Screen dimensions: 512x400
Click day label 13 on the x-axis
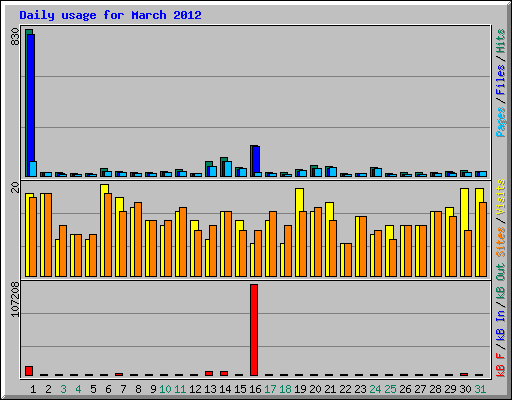pos(210,389)
